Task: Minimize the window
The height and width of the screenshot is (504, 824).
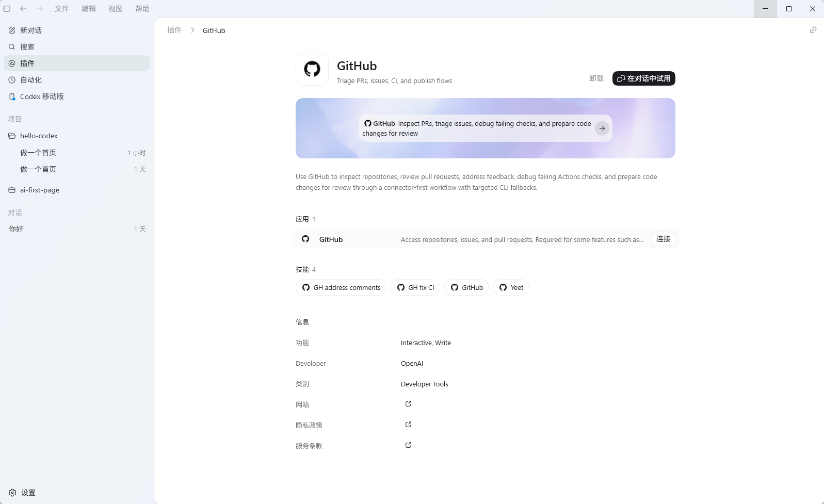Action: tap(765, 9)
